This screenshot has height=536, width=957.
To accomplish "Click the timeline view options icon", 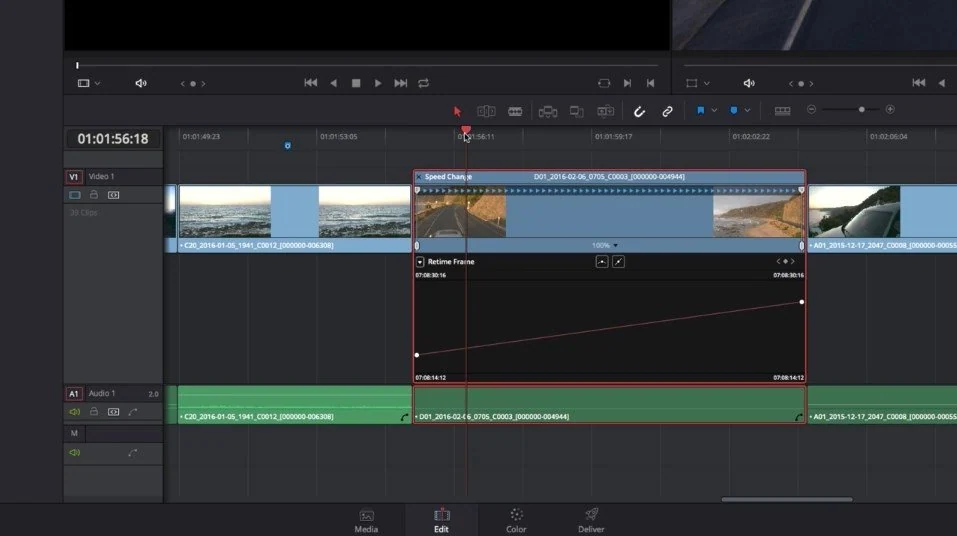I will tap(782, 110).
